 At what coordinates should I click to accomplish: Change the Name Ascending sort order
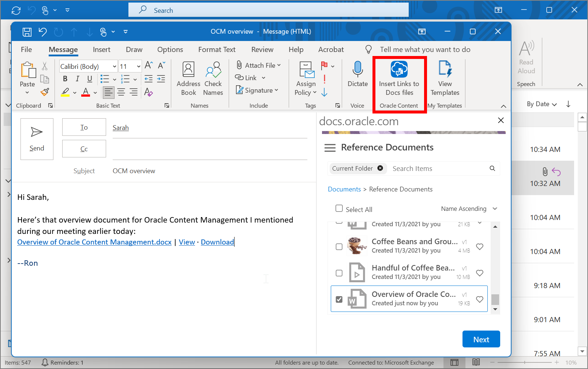coord(469,209)
